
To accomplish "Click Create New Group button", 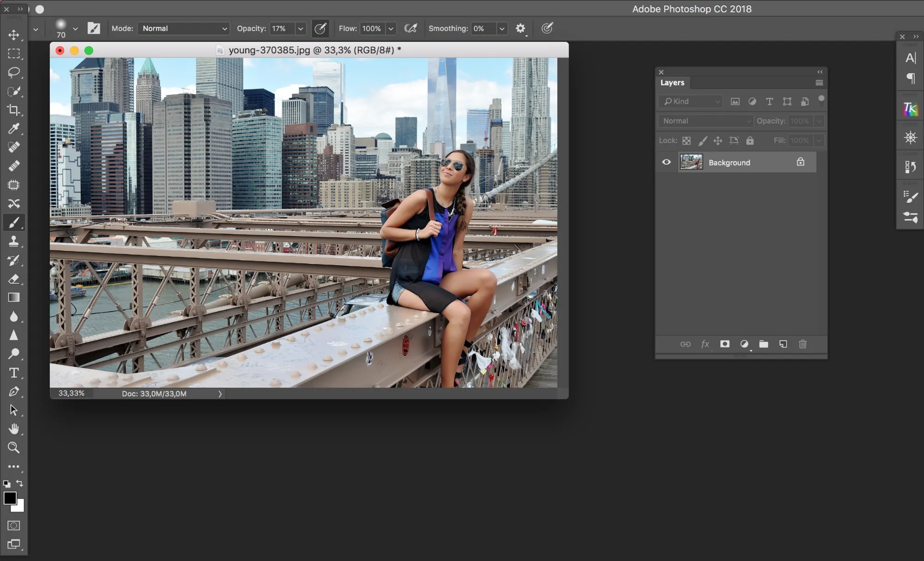I will click(764, 344).
